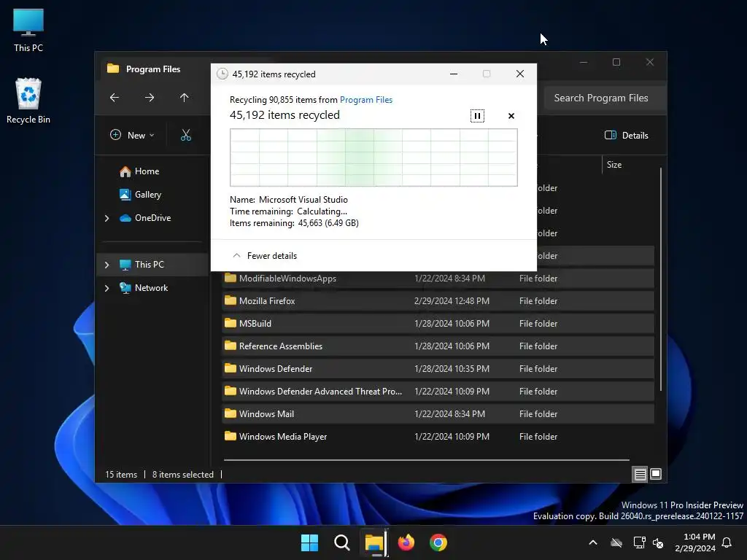This screenshot has height=560, width=747.
Task: Click Mozilla Firefox folder icon
Action: (231, 300)
